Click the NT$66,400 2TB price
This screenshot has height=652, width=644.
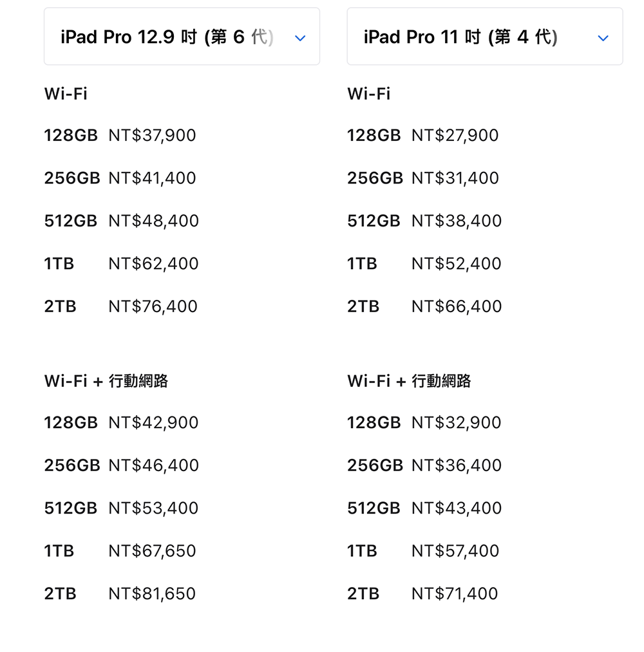pyautogui.click(x=456, y=306)
